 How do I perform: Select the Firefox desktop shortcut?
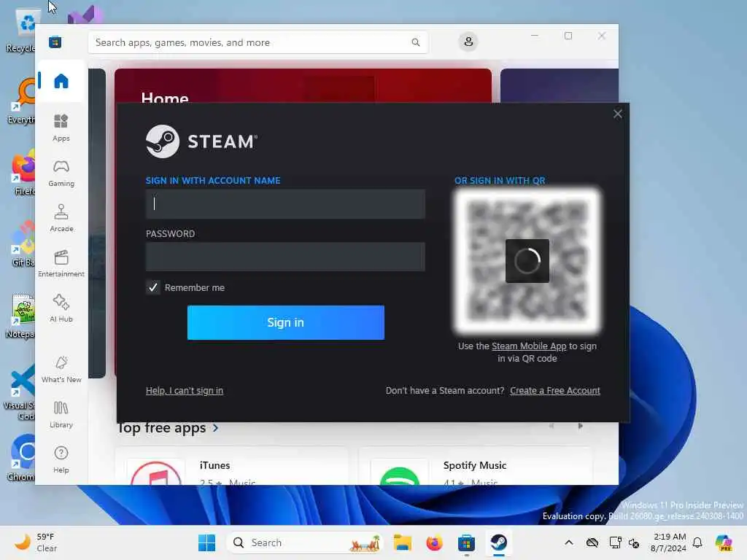coord(23,172)
